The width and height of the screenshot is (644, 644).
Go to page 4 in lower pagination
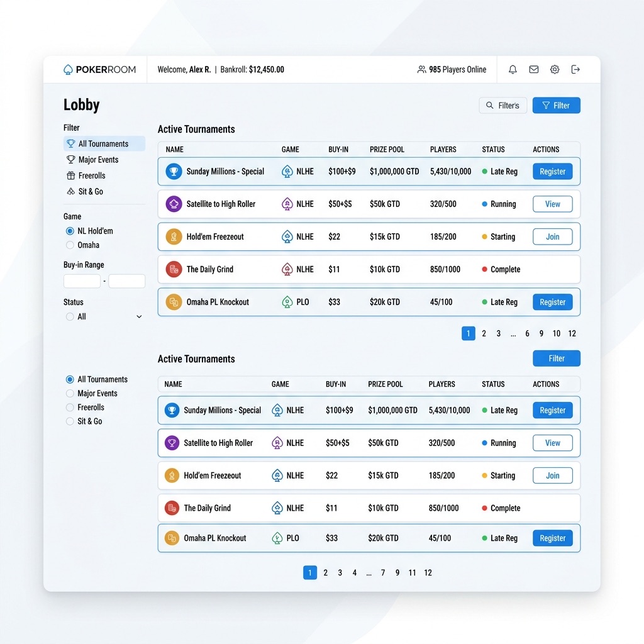point(355,572)
